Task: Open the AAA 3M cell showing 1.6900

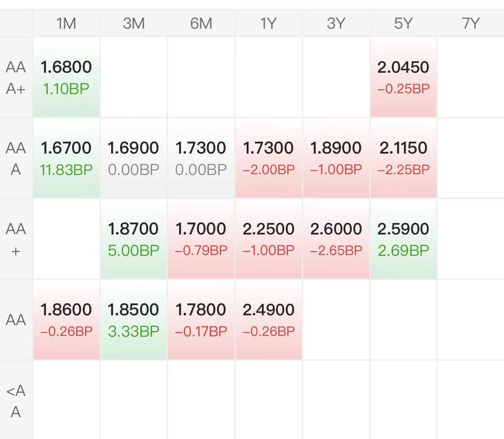Action: coord(134,158)
